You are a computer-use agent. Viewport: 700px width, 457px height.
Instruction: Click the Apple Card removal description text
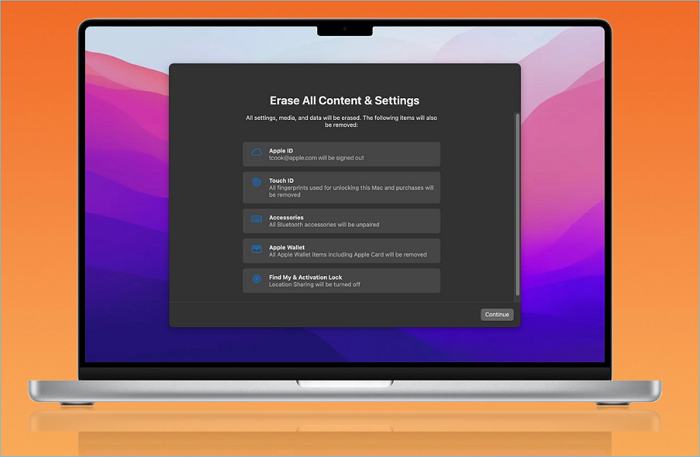[x=347, y=255]
